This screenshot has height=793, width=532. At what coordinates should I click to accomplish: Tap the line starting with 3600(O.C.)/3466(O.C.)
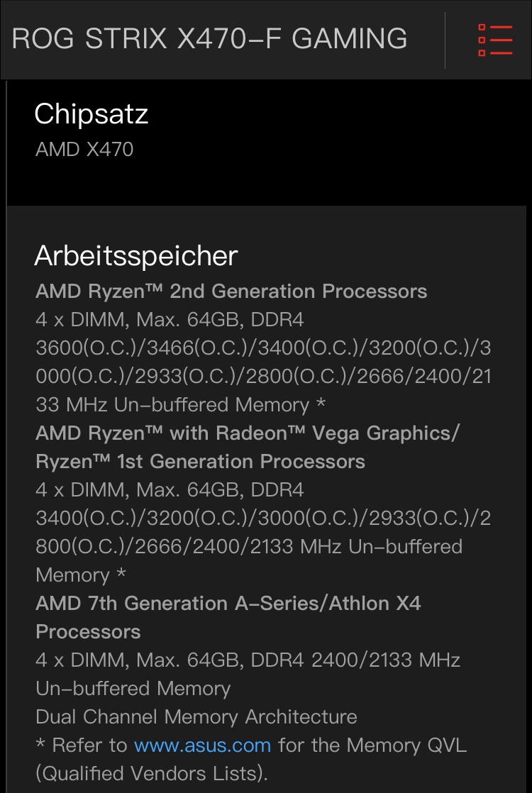263,348
